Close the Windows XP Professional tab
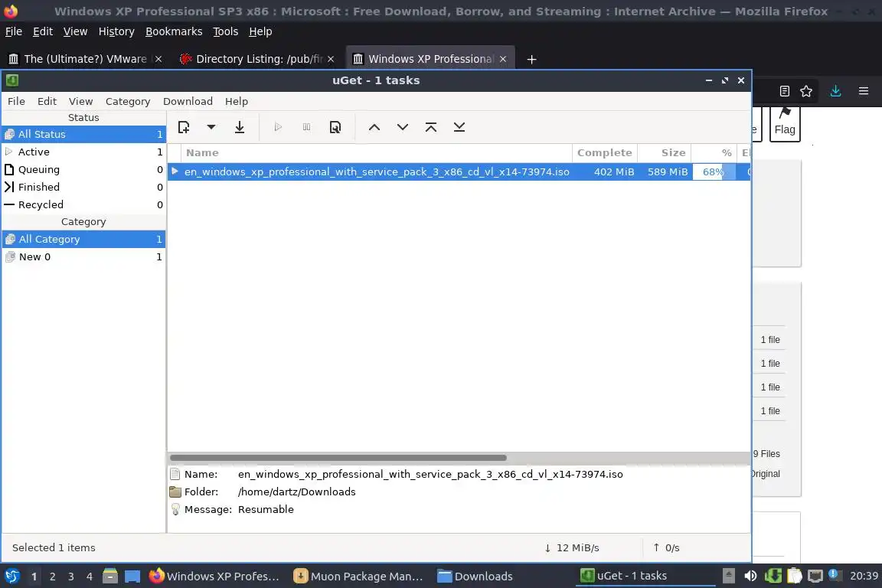This screenshot has height=588, width=882. (503, 58)
